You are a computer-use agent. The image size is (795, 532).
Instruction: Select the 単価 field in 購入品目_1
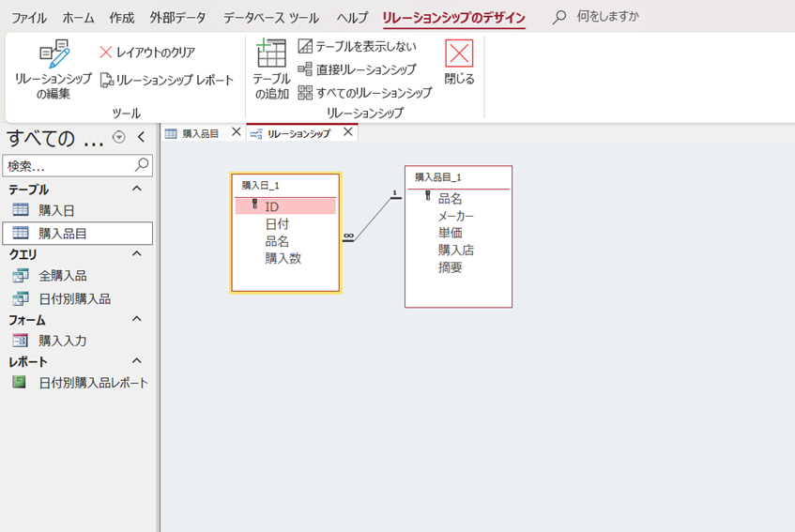pyautogui.click(x=451, y=233)
